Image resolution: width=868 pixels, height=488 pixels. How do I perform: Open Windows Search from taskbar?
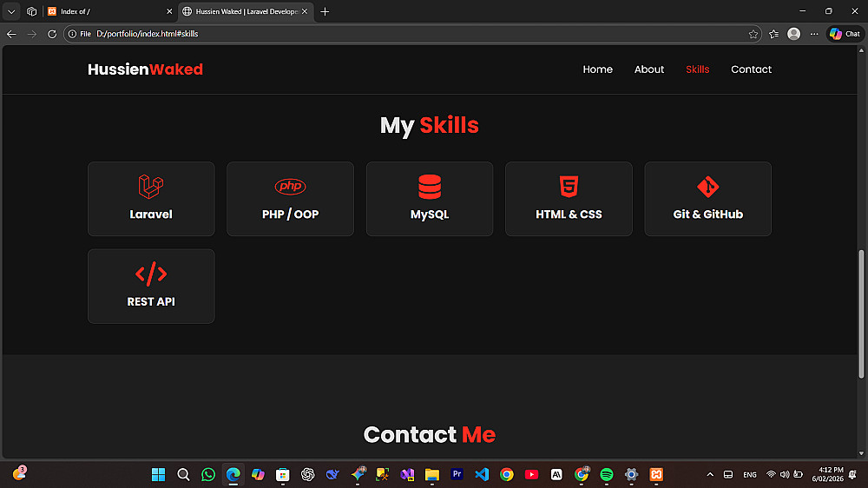click(x=183, y=475)
